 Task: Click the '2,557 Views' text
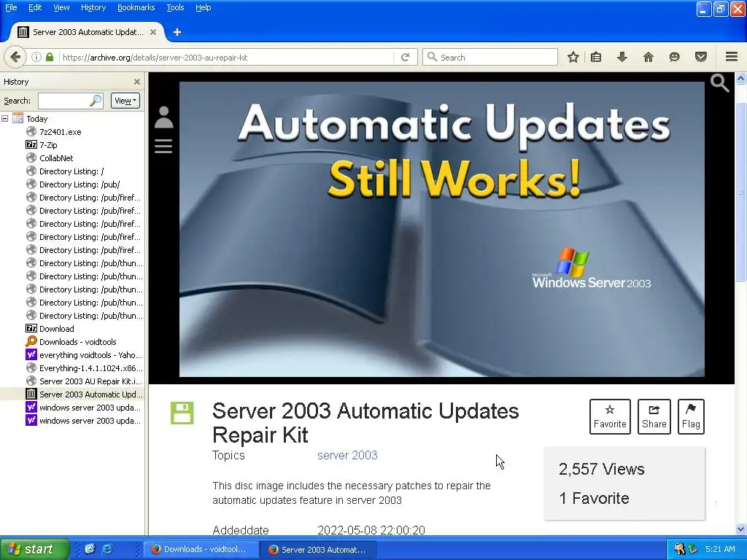coord(601,469)
